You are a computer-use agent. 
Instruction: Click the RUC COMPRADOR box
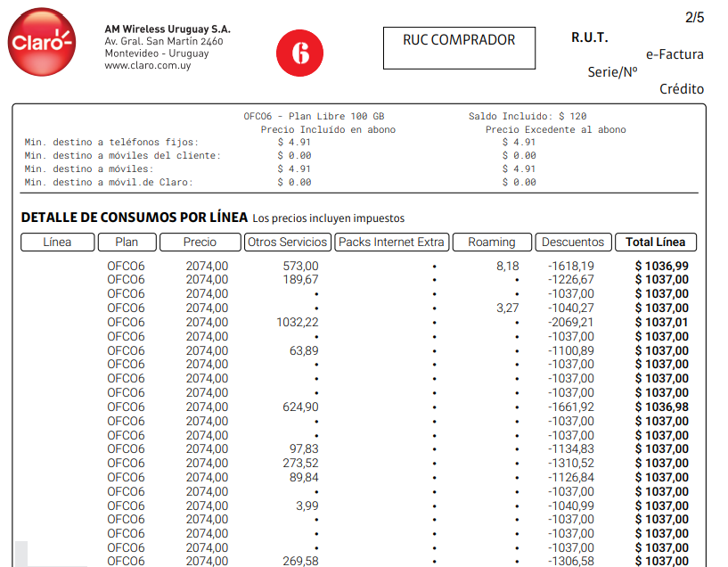459,48
